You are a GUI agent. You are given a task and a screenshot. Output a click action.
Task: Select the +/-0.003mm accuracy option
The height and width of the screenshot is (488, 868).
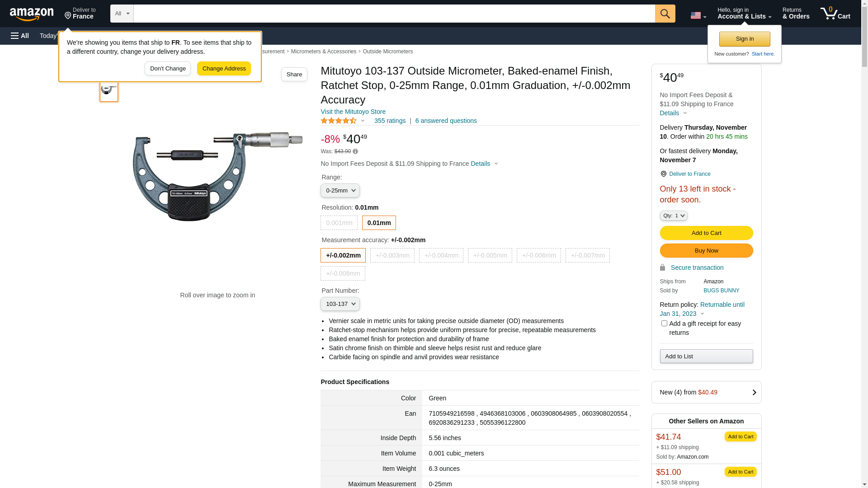(x=392, y=255)
